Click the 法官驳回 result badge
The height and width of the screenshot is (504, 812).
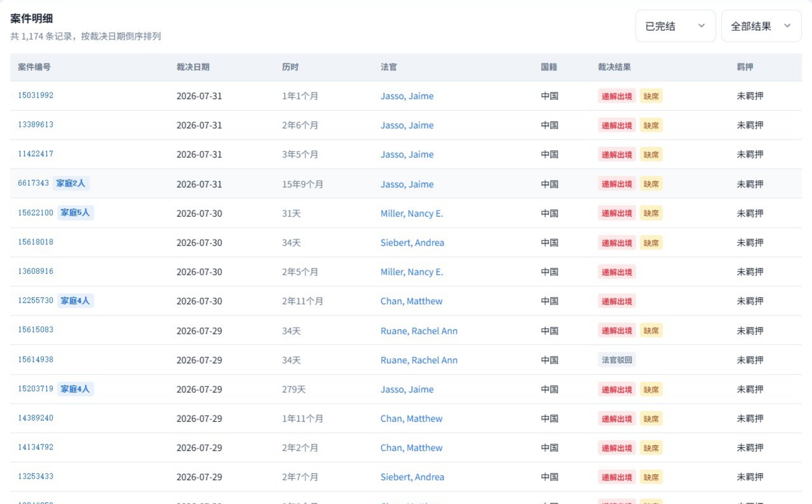click(x=617, y=360)
